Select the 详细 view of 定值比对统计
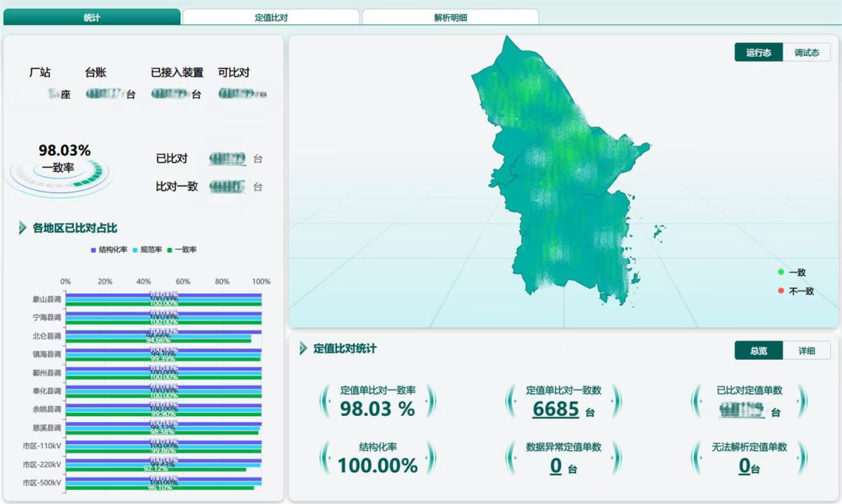 (806, 351)
